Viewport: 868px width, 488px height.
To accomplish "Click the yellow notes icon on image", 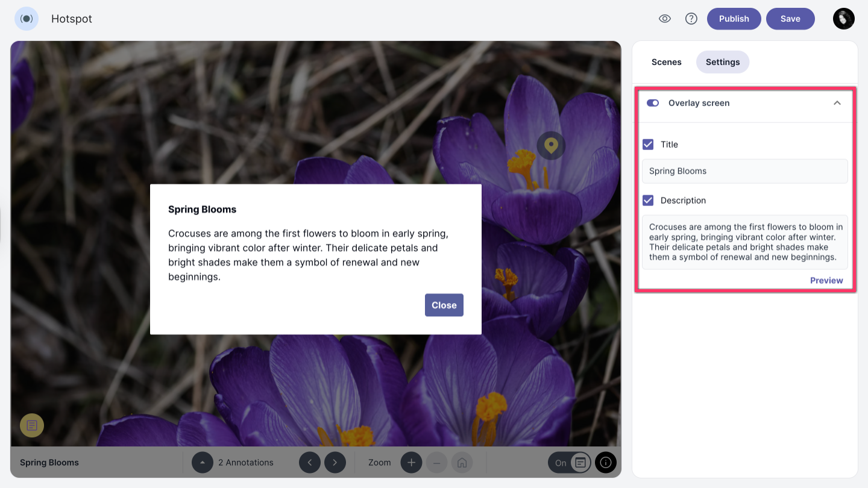I will (32, 425).
